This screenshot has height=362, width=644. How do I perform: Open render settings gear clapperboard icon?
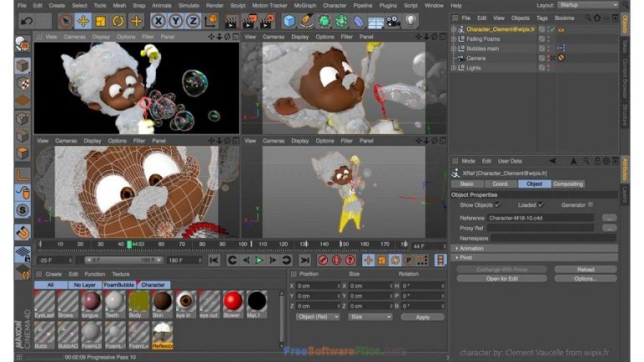tap(267, 20)
